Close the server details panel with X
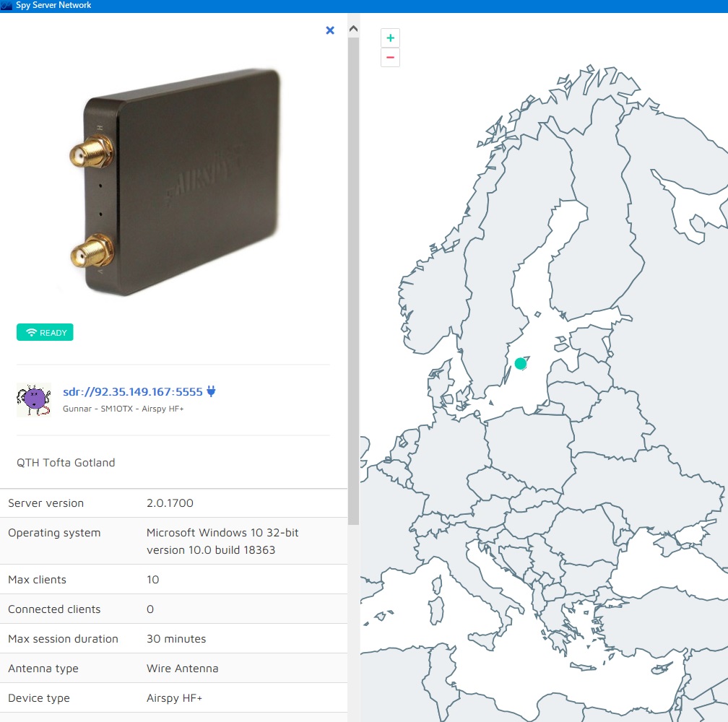 pyautogui.click(x=330, y=30)
